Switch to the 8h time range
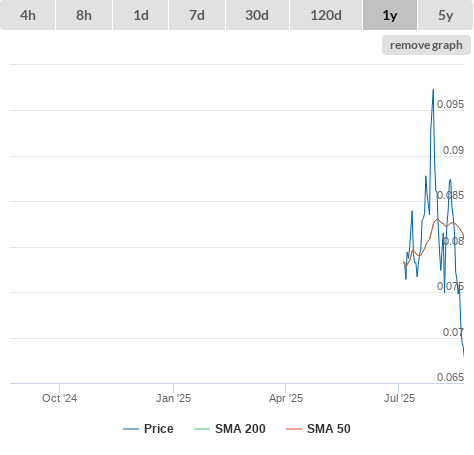Screen dimensions: 474x455 click(x=84, y=15)
